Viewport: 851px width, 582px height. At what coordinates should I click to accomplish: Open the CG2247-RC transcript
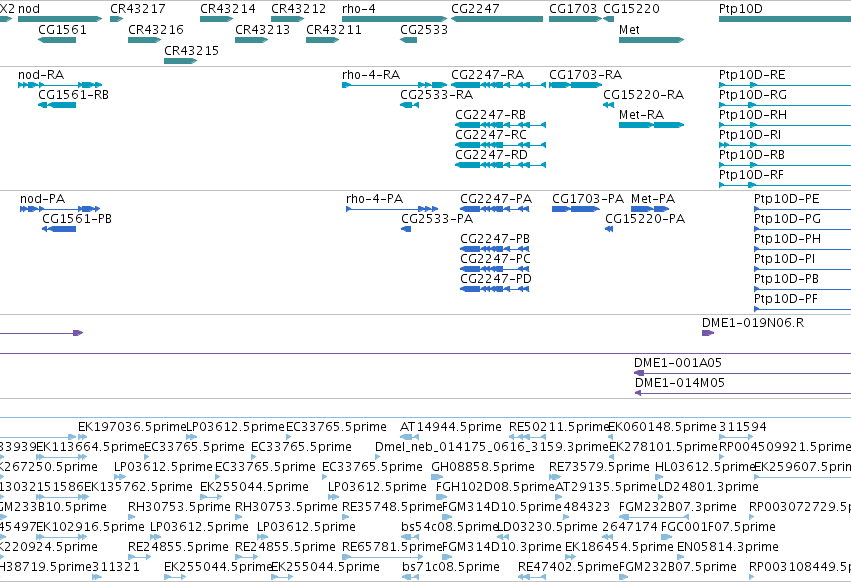pyautogui.click(x=491, y=135)
